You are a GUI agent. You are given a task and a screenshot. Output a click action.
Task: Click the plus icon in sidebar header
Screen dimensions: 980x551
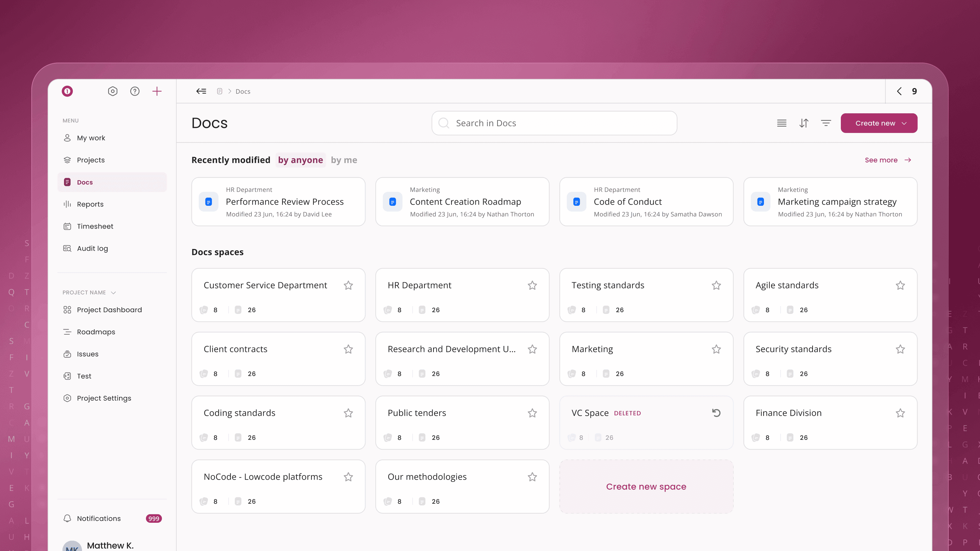(157, 91)
